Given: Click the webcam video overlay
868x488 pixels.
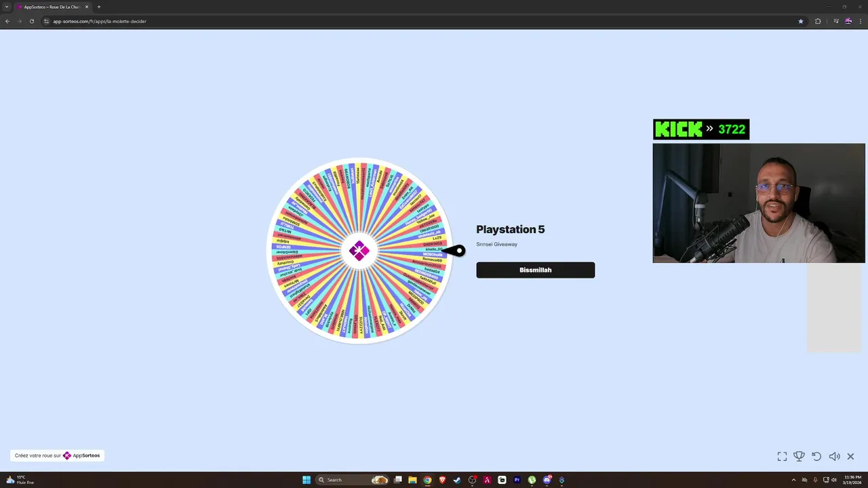Looking at the screenshot, I should click(x=759, y=203).
